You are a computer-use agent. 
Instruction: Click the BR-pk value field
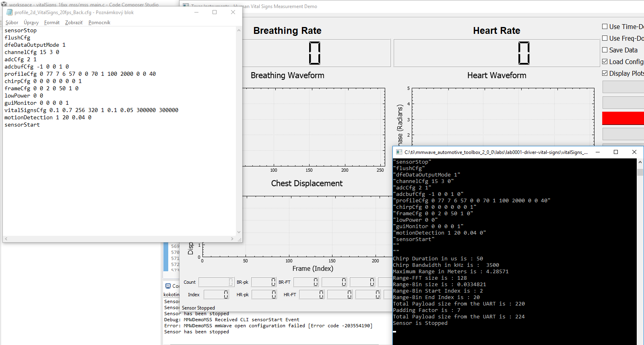[264, 282]
